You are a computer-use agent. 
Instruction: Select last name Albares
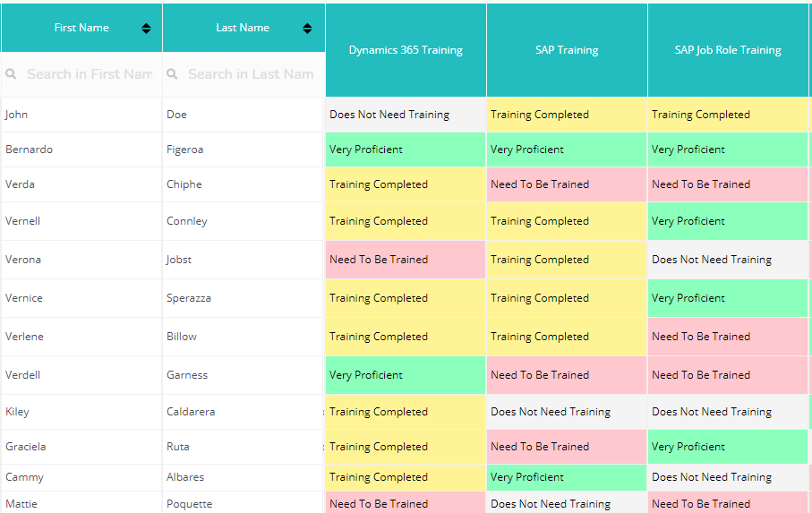[185, 477]
